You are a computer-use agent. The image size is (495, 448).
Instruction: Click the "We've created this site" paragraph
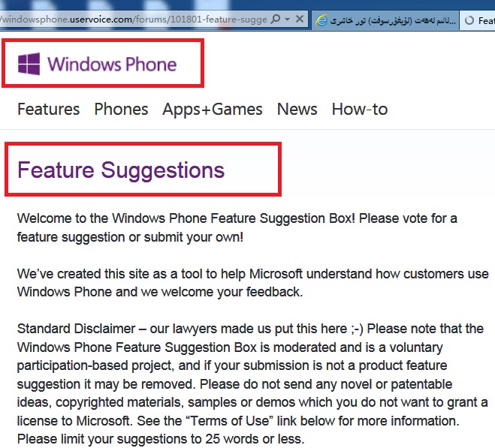coord(253,283)
